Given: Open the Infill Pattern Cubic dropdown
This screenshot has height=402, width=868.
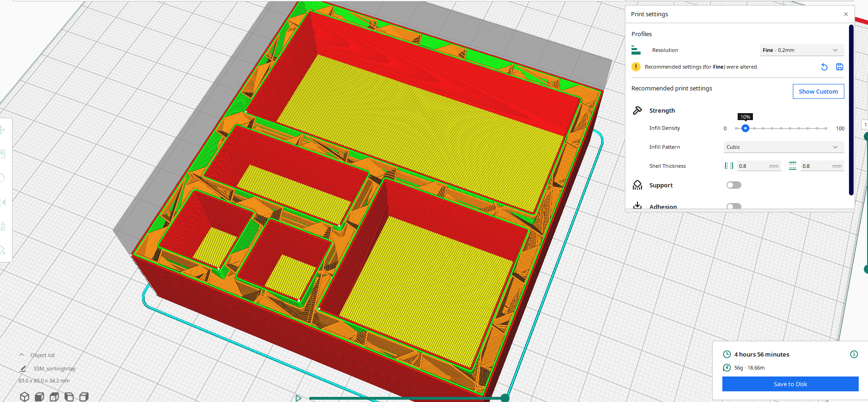Looking at the screenshot, I should tap(784, 147).
